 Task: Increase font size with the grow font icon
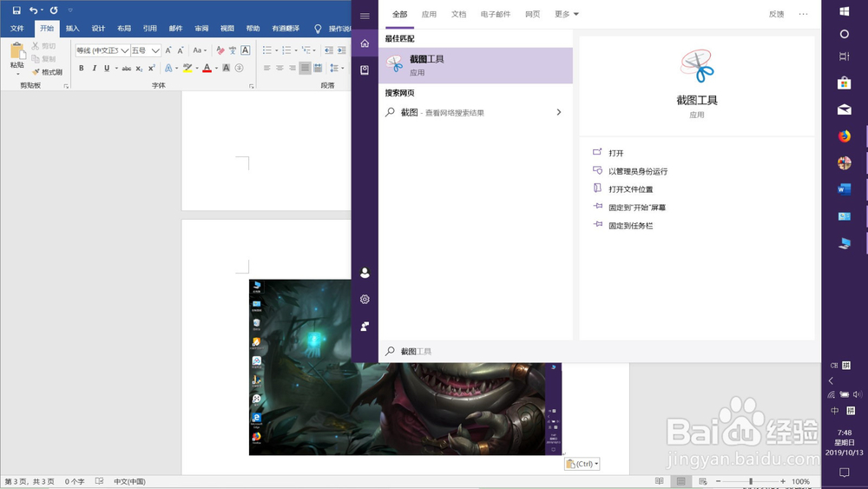[x=168, y=50]
